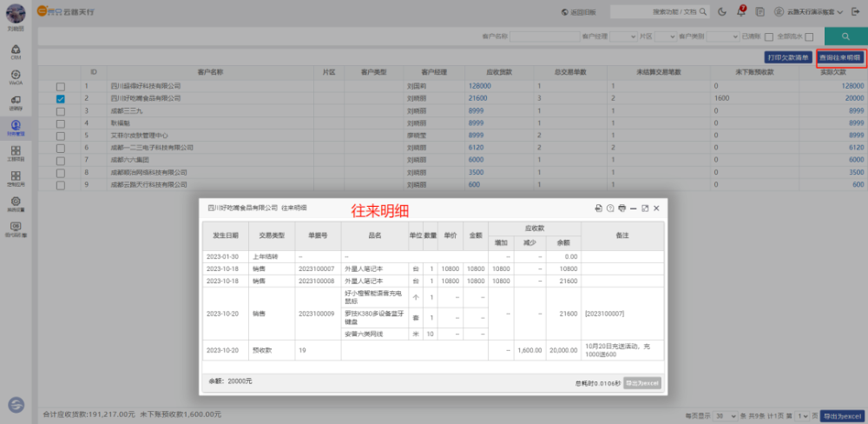
Task: Click 查询往来明细 button
Action: pyautogui.click(x=839, y=57)
